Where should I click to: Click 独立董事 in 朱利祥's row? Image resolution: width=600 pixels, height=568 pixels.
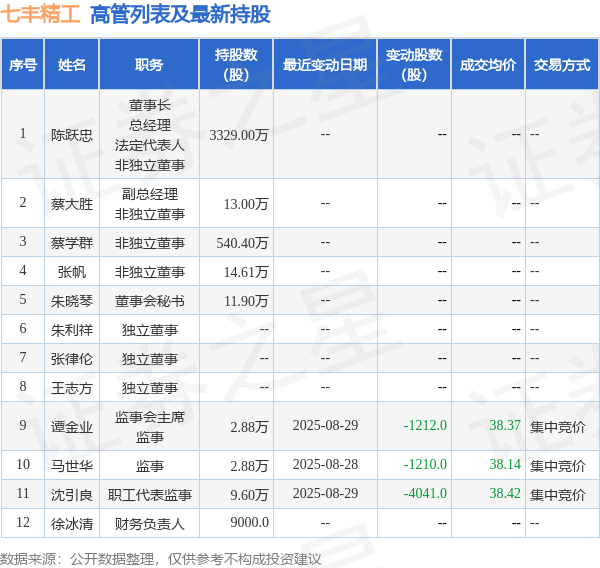pos(150,330)
